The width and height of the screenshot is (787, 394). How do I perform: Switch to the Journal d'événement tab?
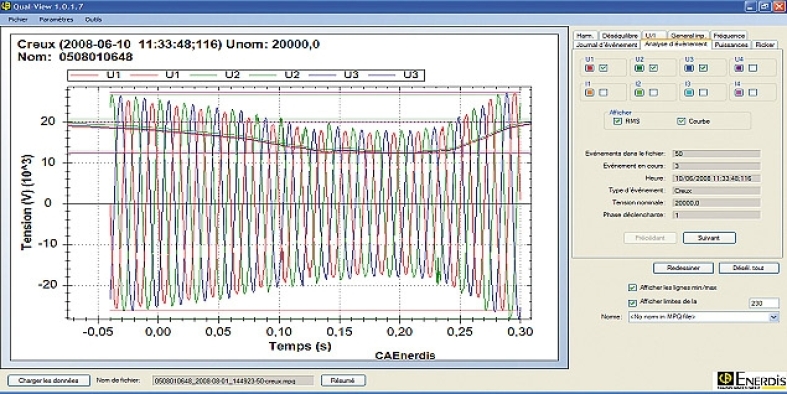(606, 45)
